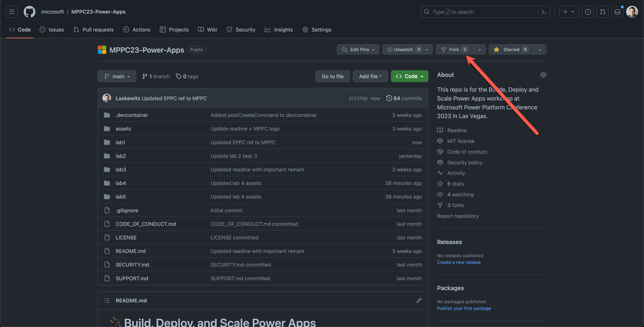Open the Fork options caret
Viewport: 644px width, 327px height.
479,49
